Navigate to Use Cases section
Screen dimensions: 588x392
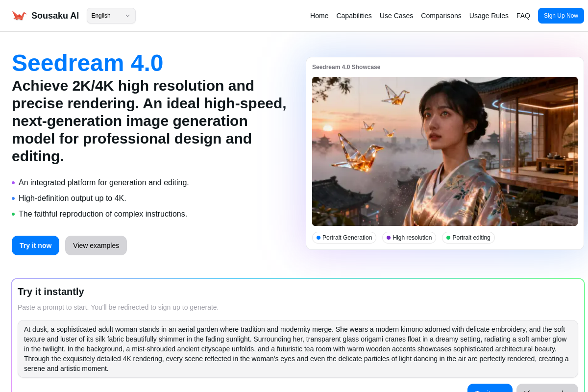pos(396,16)
